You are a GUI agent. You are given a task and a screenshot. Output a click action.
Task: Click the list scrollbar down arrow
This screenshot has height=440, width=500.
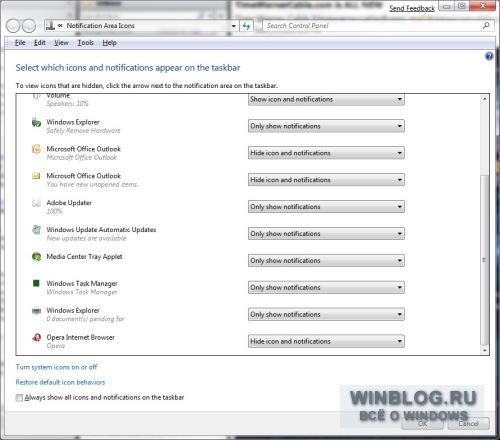click(484, 351)
